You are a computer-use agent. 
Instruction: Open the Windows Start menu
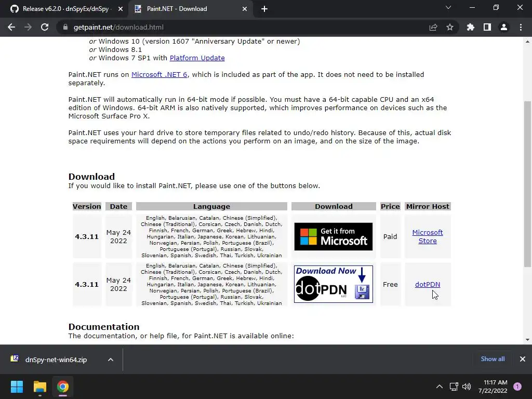[17, 387]
